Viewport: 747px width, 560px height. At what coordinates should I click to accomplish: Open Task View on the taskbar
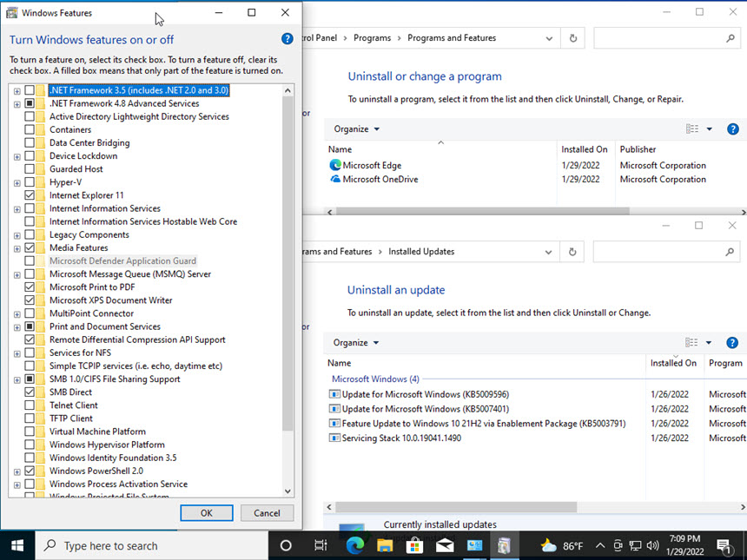(321, 546)
